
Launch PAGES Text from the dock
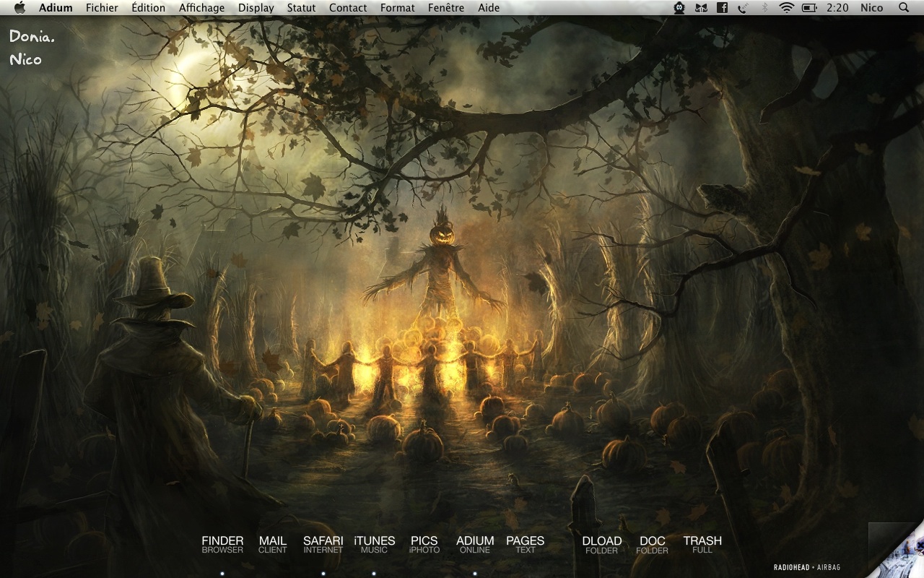tap(526, 545)
